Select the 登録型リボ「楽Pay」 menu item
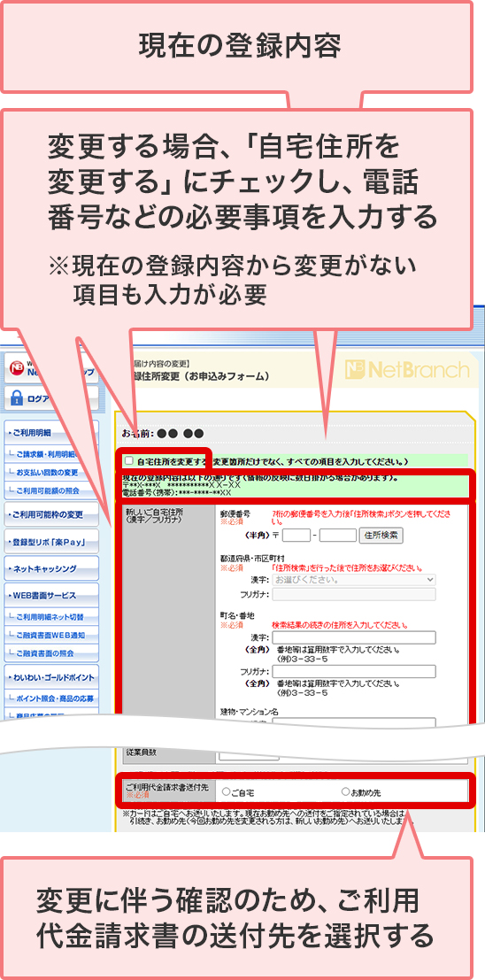Viewport: 485px width, 980px height. pyautogui.click(x=51, y=541)
